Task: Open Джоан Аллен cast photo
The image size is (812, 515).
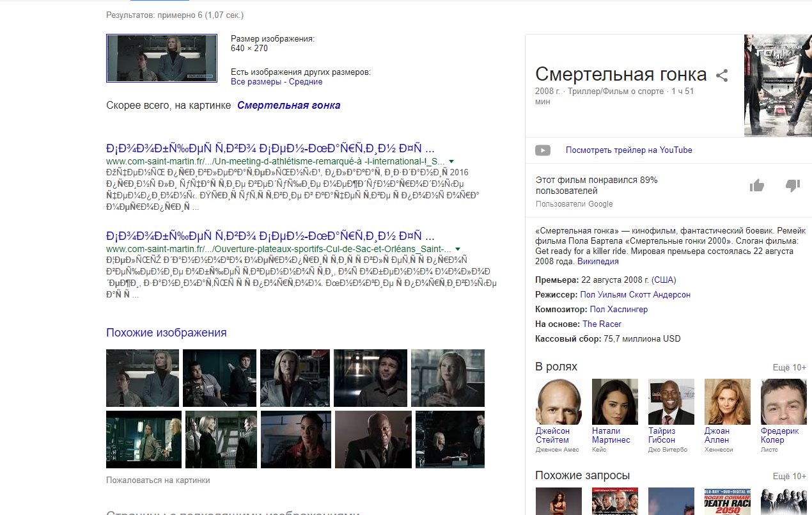Action: click(x=728, y=402)
